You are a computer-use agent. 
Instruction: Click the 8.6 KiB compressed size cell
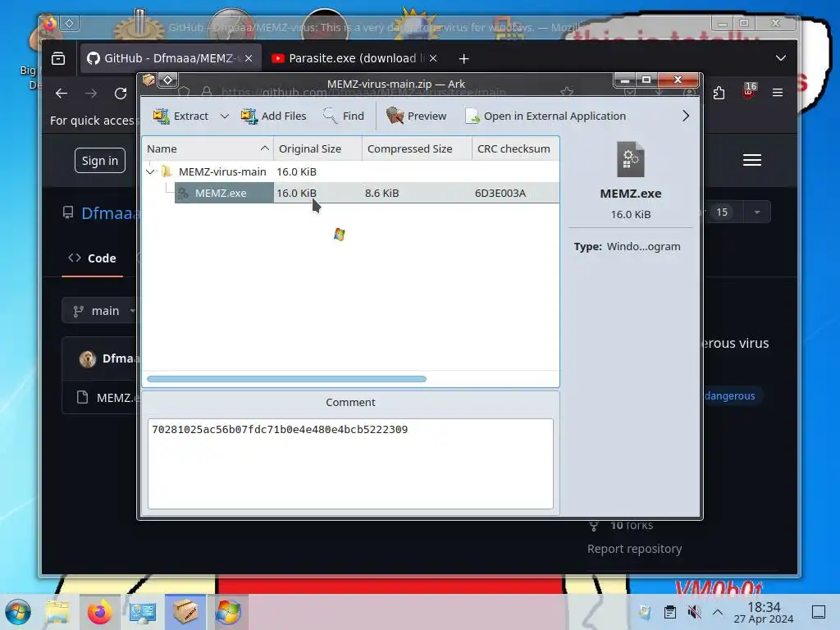382,193
